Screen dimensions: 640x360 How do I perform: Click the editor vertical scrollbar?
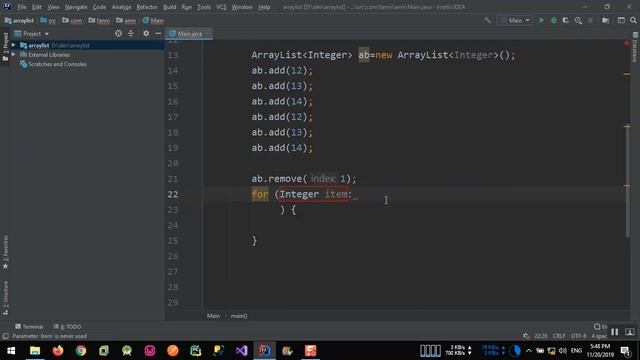(627, 182)
